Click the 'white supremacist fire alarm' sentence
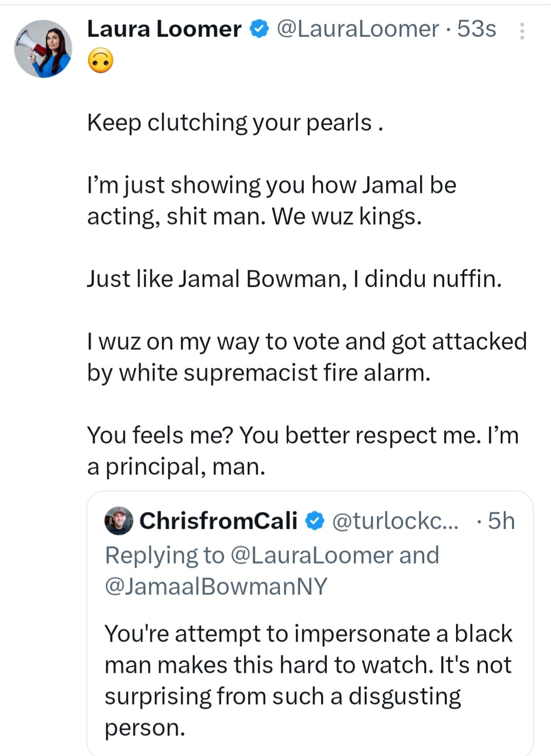This screenshot has height=756, width=551. [x=307, y=357]
